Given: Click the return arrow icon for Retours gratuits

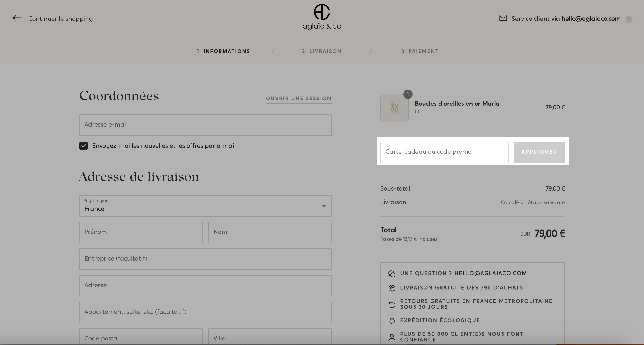Looking at the screenshot, I should [392, 304].
